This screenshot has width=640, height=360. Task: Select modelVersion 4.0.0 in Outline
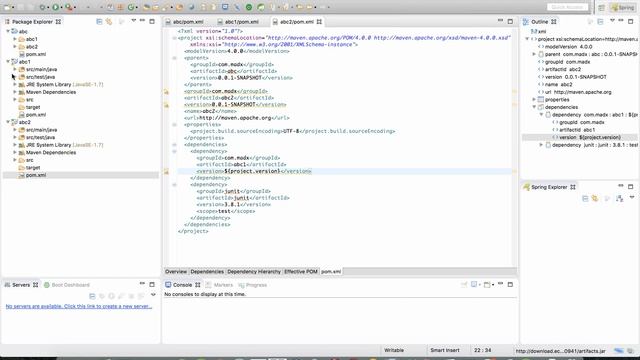pyautogui.click(x=568, y=47)
